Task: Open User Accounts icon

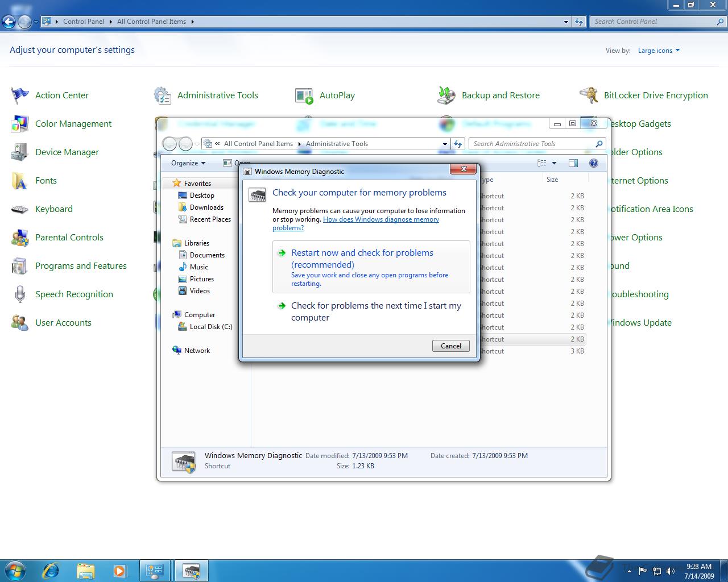Action: coord(20,323)
